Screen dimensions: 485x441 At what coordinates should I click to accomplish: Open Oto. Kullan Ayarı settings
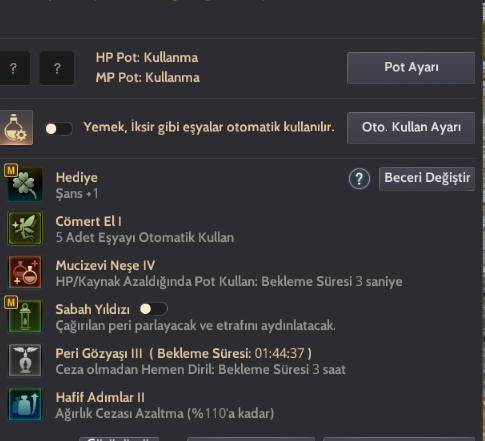pyautogui.click(x=411, y=128)
